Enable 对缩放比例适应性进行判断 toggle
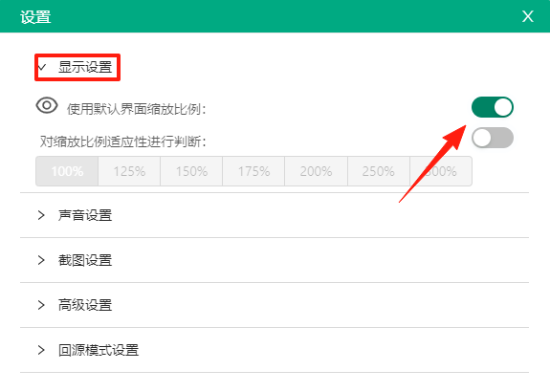 coord(492,138)
